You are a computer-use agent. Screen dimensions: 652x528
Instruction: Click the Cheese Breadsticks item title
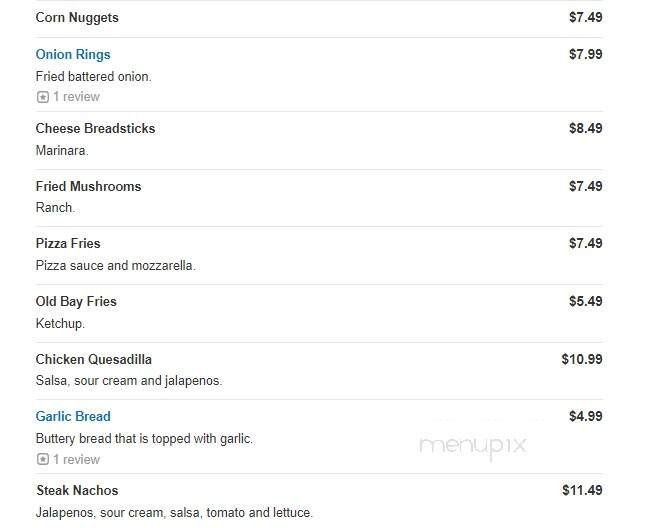[x=95, y=129]
